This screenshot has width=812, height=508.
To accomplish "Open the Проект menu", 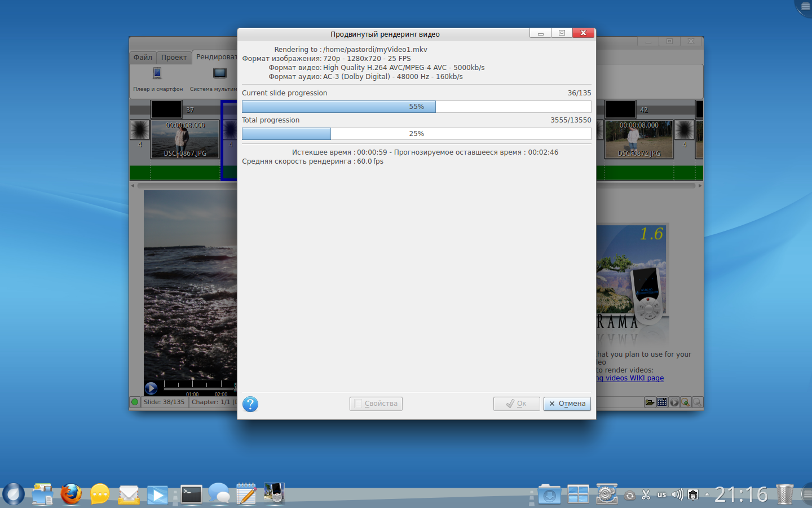I will (x=174, y=58).
